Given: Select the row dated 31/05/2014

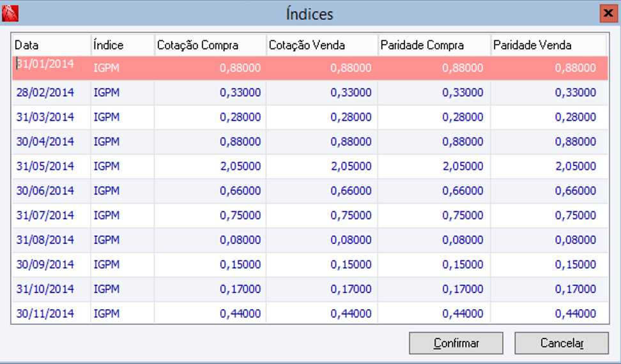Looking at the screenshot, I should click(310, 166).
